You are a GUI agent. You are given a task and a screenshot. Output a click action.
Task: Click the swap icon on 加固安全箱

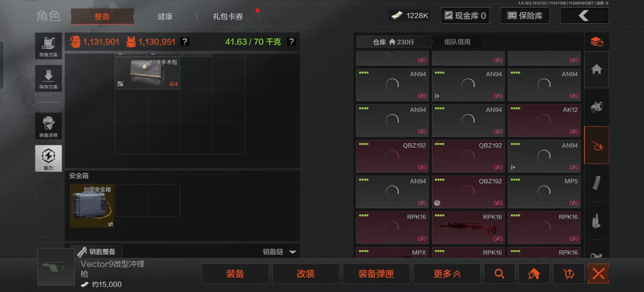point(110,224)
